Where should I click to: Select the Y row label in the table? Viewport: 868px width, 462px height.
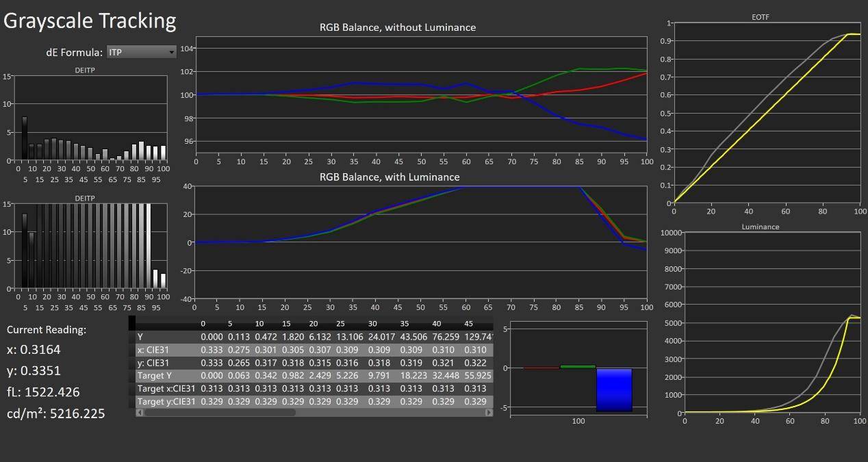click(x=140, y=337)
